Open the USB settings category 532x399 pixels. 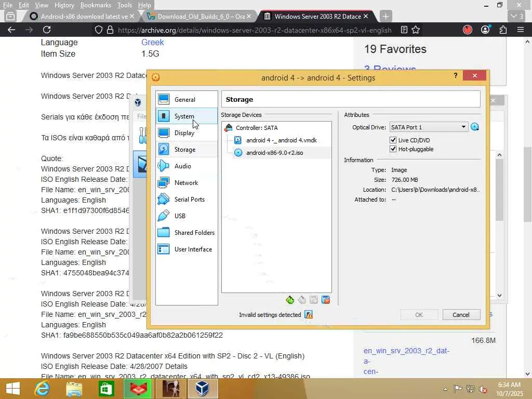(187, 216)
